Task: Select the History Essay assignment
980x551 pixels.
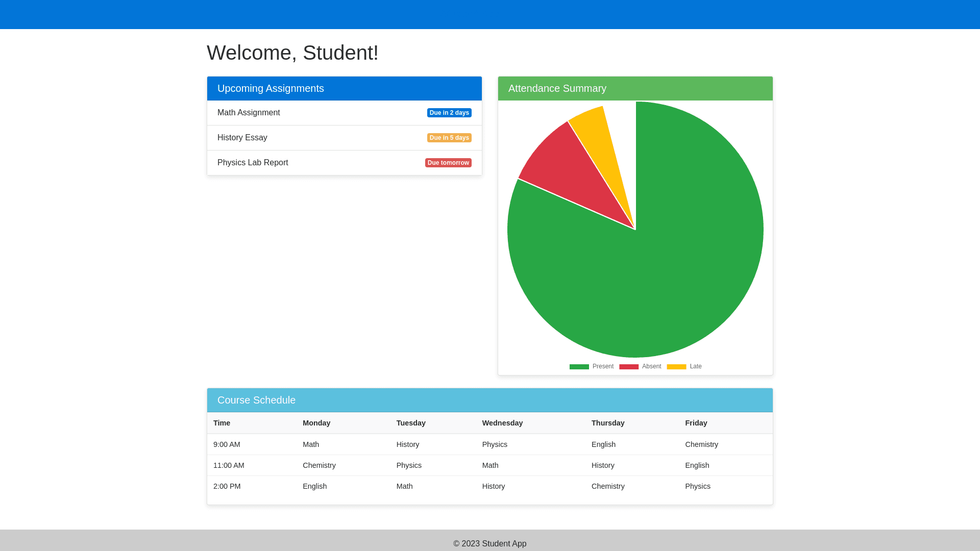Action: (x=242, y=138)
